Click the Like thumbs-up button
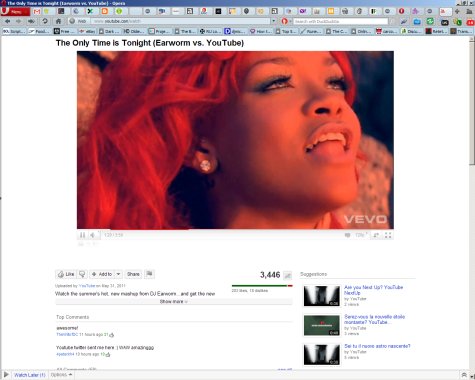Viewport: 475px width, 380px height. 66,274
